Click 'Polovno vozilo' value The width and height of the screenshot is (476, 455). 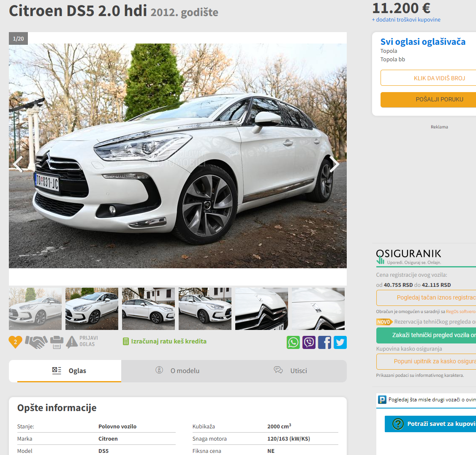tap(117, 426)
